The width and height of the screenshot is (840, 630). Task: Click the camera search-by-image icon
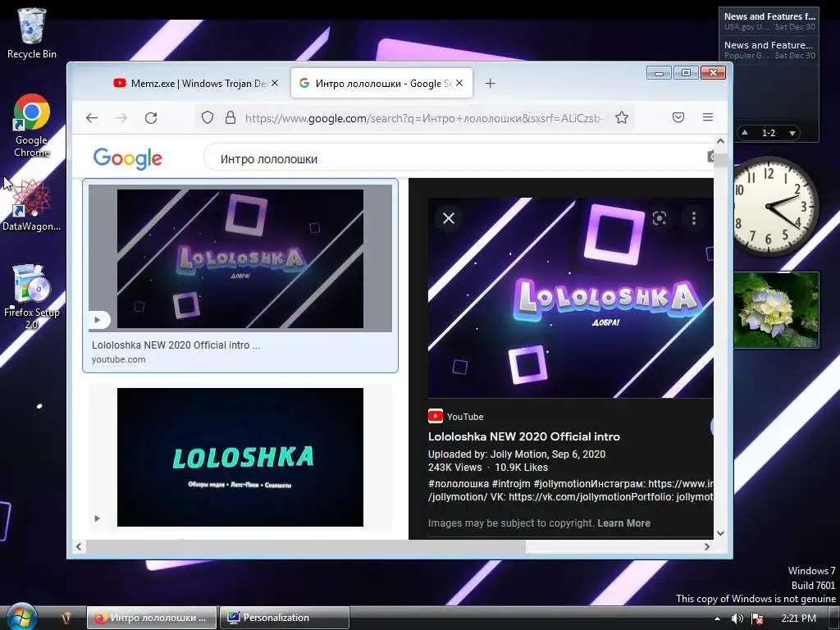point(710,157)
